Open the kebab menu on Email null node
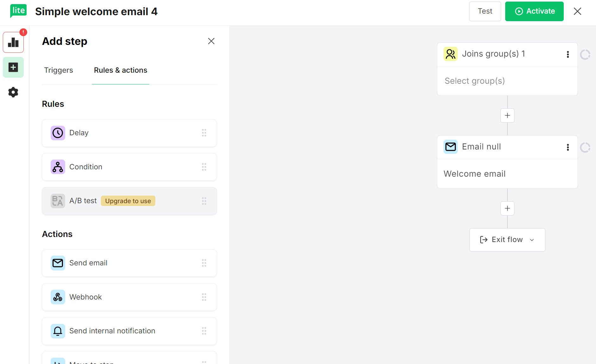 pos(568,147)
